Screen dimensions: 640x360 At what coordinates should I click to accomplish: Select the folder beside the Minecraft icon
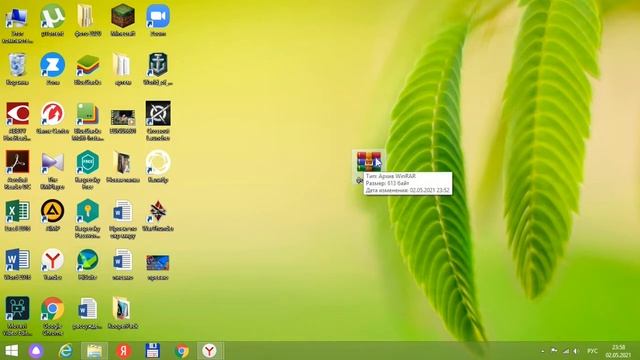tap(87, 17)
